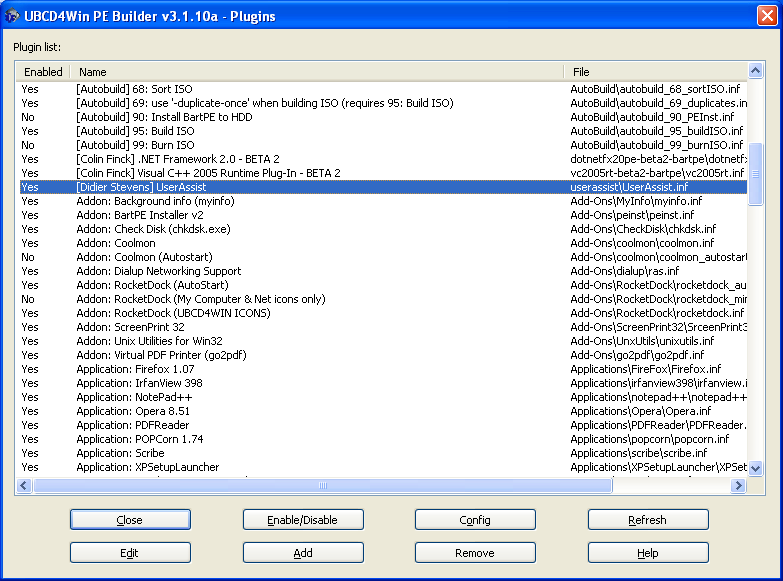This screenshot has height=581, width=783.
Task: Select 'Application: POPCorn 1.74' row
Action: point(383,439)
